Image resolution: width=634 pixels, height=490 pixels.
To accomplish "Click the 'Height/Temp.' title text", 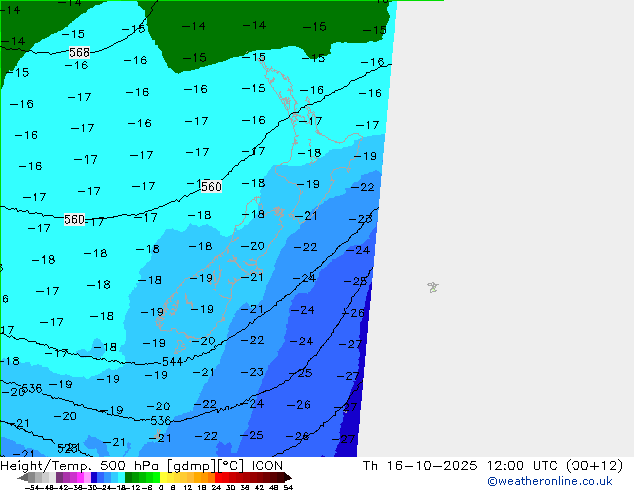I will click(x=47, y=466).
